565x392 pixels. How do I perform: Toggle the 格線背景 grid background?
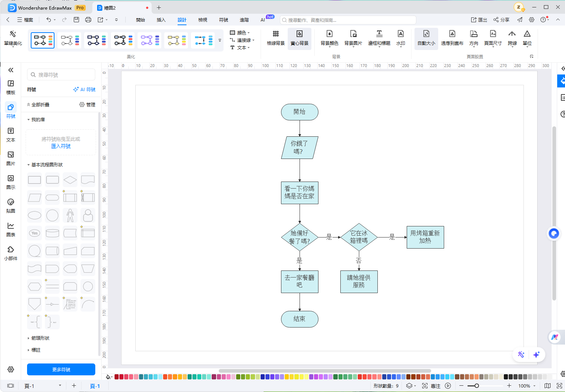coord(276,38)
